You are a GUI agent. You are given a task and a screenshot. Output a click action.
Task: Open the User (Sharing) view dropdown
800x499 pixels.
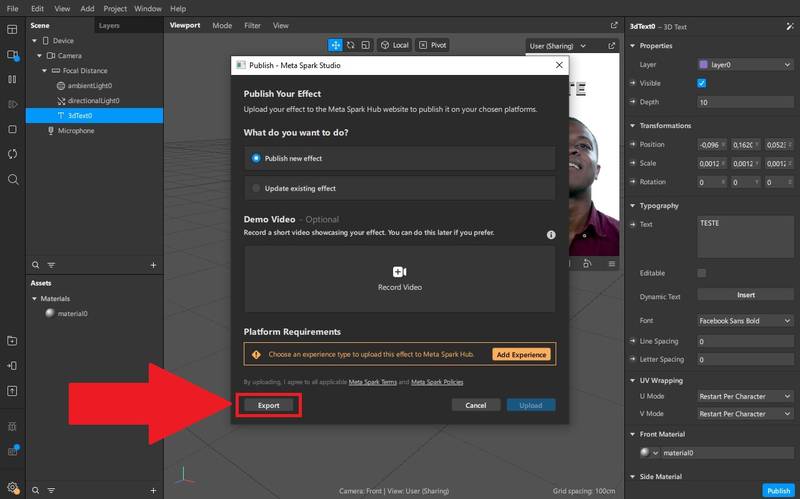click(x=558, y=46)
